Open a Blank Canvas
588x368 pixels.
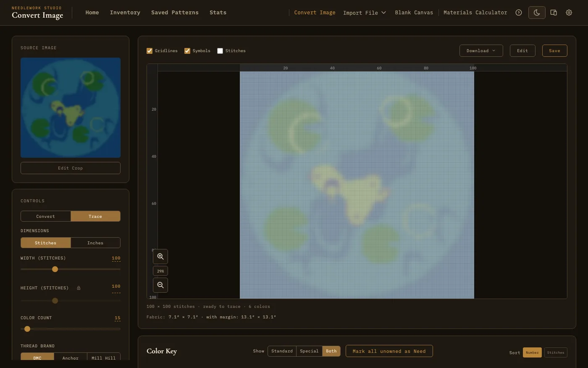414,13
